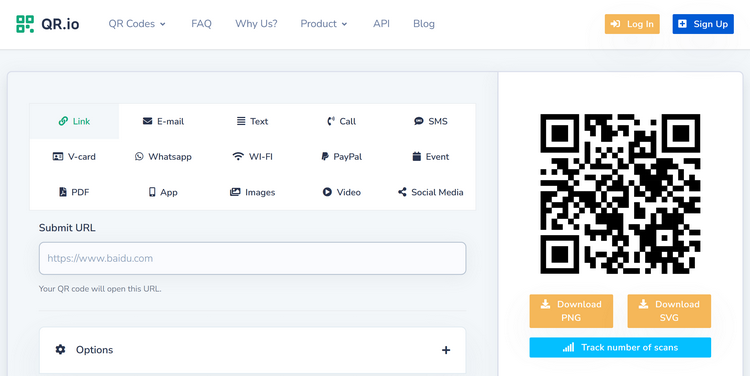Expand the Options section plus icon
The image size is (750, 376).
pos(446,350)
